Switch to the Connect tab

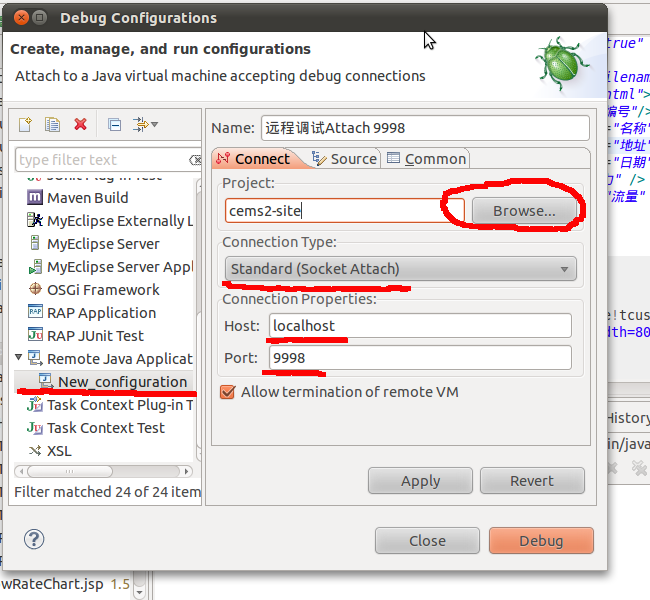(253, 159)
